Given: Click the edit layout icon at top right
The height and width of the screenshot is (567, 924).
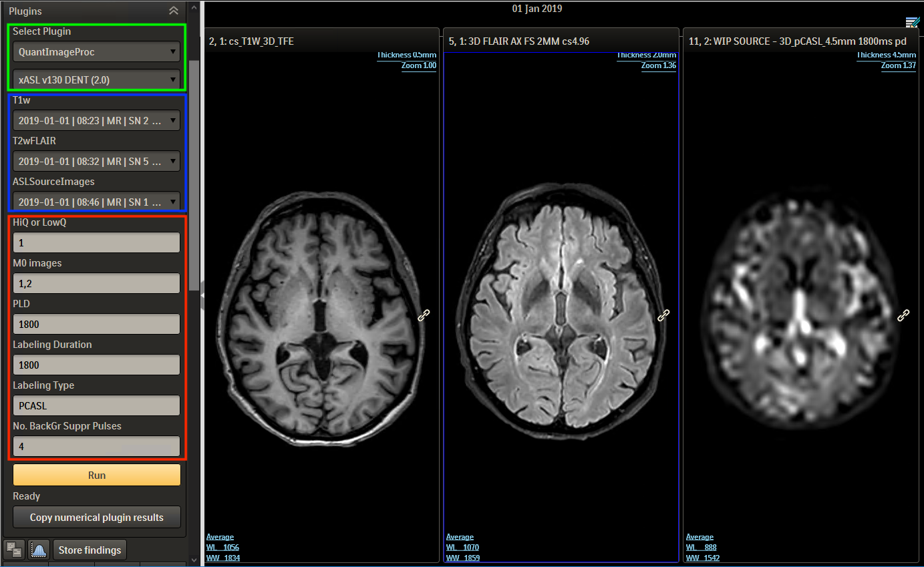Looking at the screenshot, I should point(913,23).
